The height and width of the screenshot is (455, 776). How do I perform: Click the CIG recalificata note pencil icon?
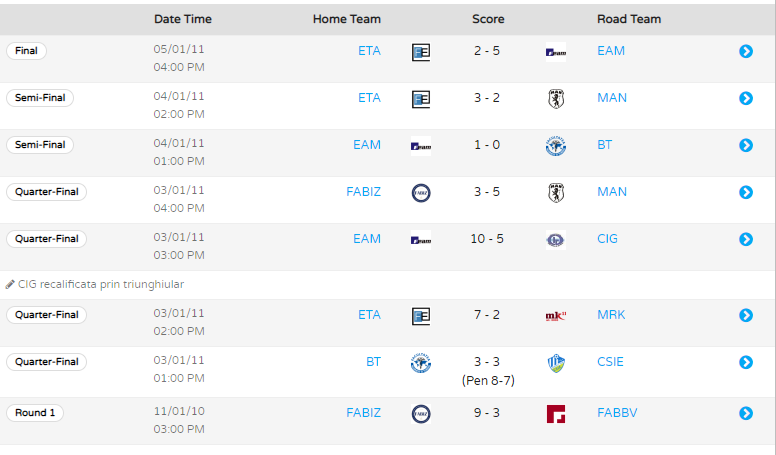(10, 284)
